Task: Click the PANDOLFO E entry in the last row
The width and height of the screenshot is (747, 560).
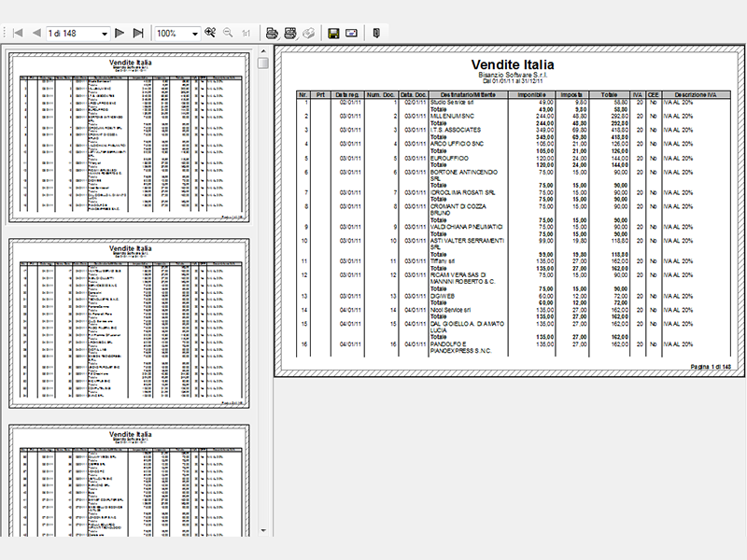Action: [x=448, y=344]
